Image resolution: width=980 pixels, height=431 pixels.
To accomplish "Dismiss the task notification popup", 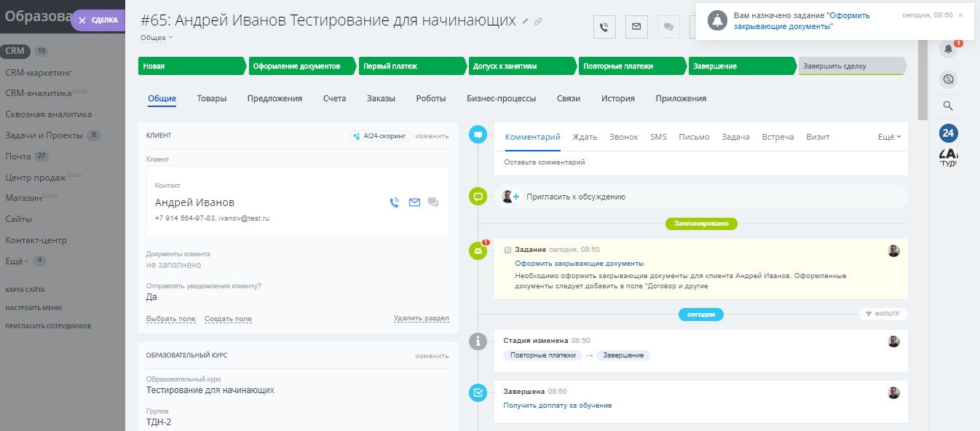I will 960,15.
